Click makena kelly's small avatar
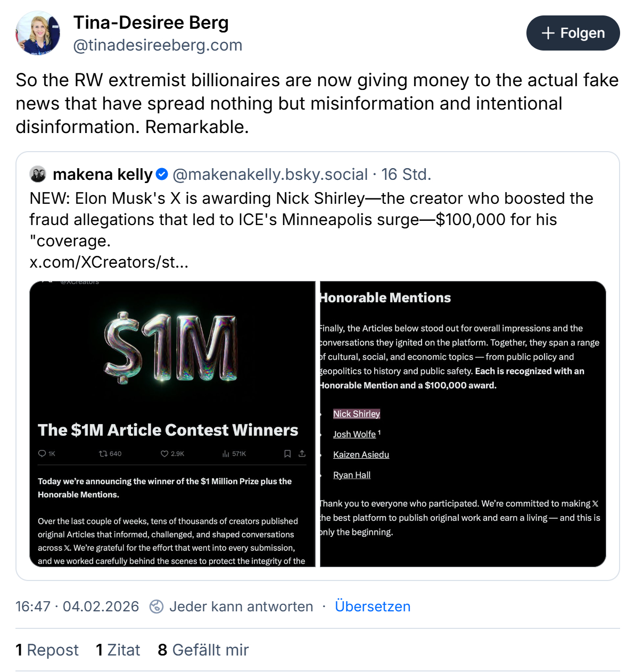This screenshot has height=672, width=635. [x=38, y=174]
